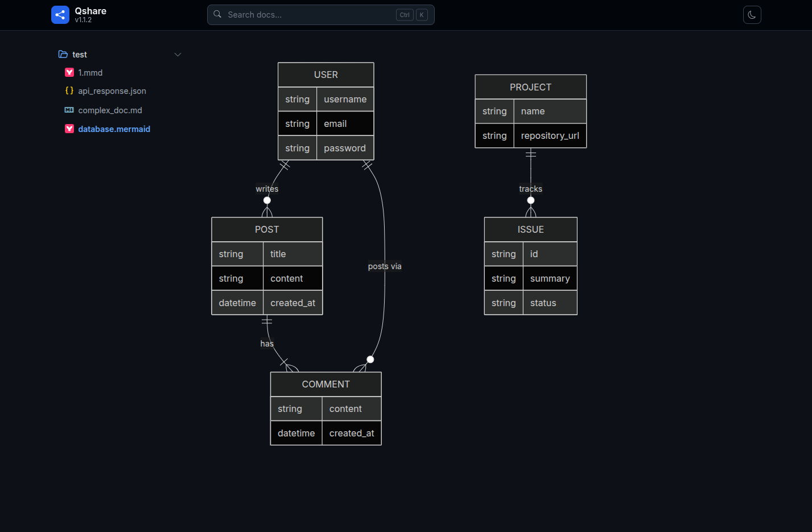812x532 pixels.
Task: Focus the Search docs input field
Action: point(320,15)
